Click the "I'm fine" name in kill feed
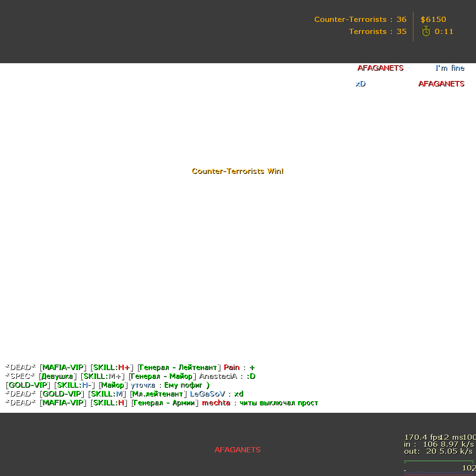The width and height of the screenshot is (476, 476). click(x=450, y=68)
